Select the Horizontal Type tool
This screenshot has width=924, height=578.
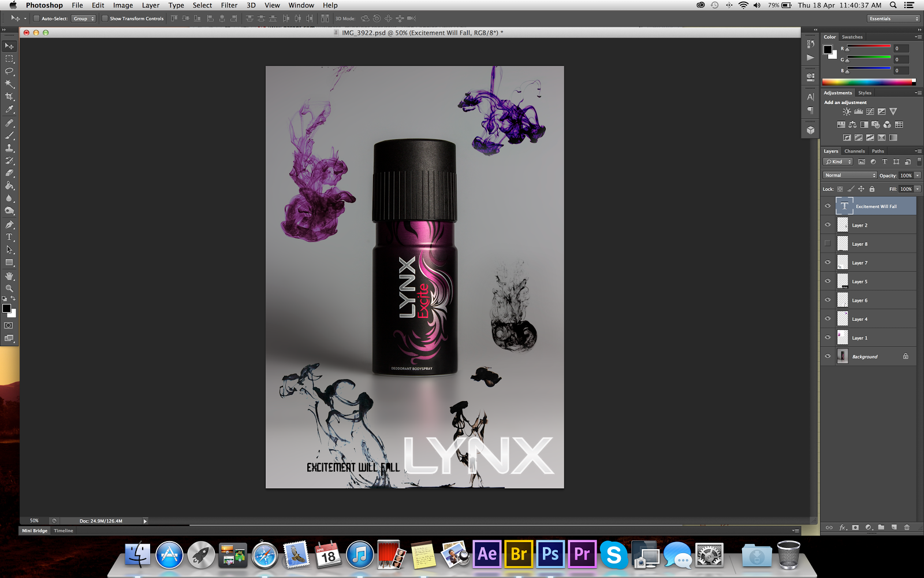[x=9, y=237]
